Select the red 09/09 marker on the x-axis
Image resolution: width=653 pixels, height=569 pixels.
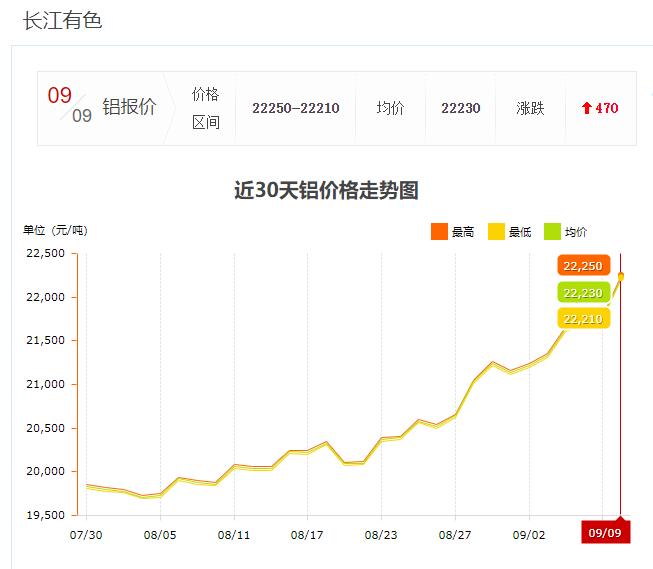[606, 533]
